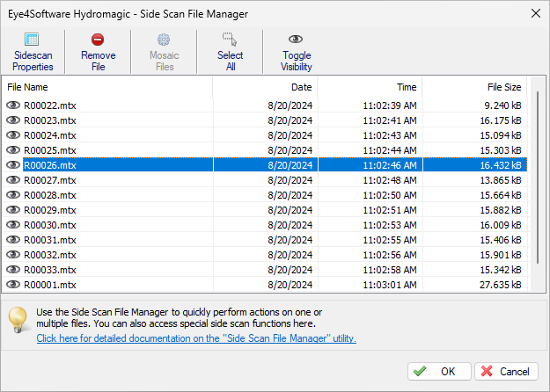Image resolution: width=550 pixels, height=392 pixels.
Task: Select file name R00033.mtx
Action: 50,270
